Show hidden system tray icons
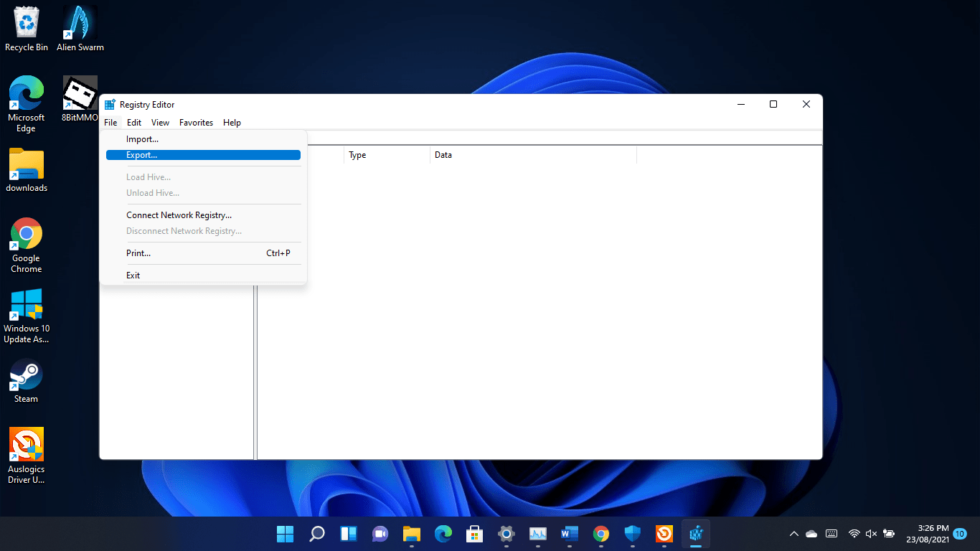Screen dimensions: 980x551 tap(793, 534)
